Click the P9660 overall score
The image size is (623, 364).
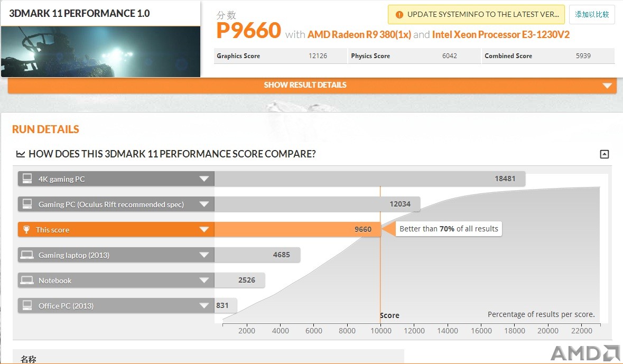click(249, 31)
